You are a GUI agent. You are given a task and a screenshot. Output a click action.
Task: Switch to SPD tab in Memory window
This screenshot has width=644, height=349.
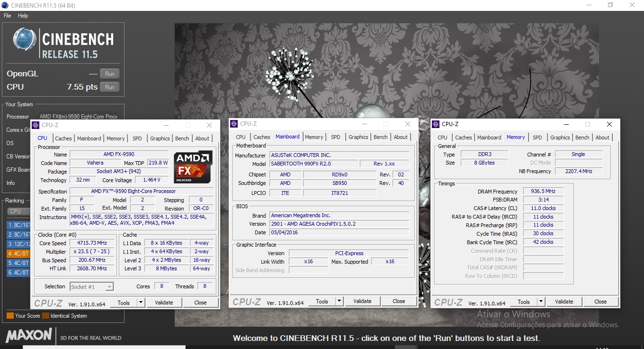click(537, 138)
